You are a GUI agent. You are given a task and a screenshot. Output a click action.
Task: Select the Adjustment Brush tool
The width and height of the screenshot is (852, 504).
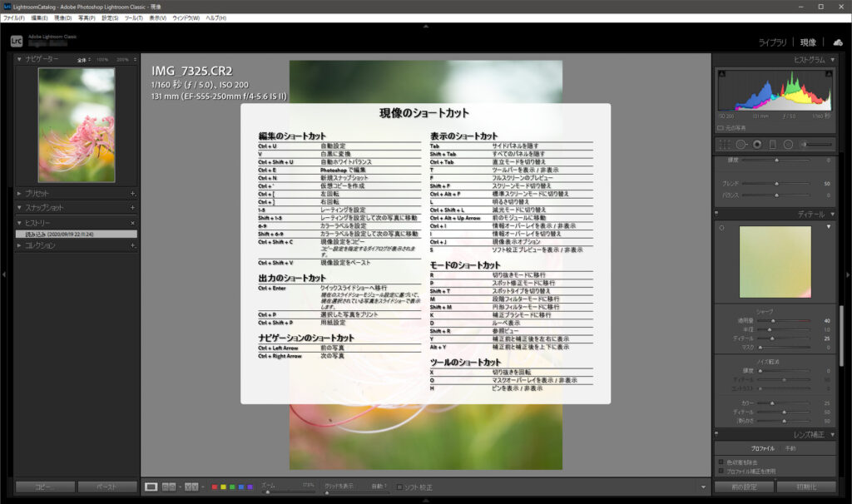tap(805, 145)
